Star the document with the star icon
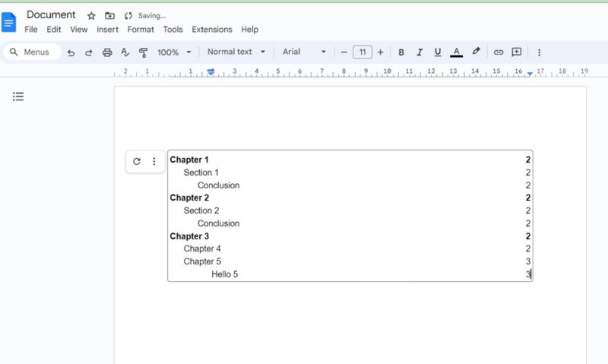Screen dimensions: 608x364 (x=91, y=16)
